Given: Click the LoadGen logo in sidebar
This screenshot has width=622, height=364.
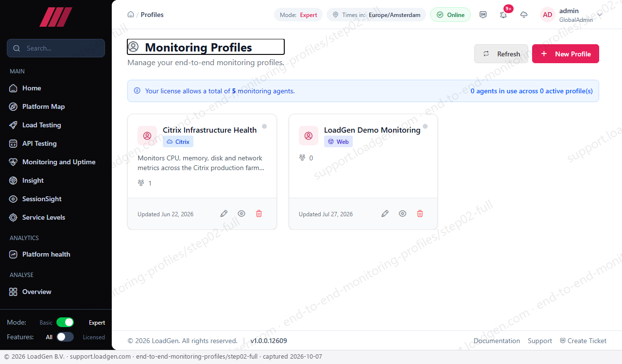Looking at the screenshot, I should (x=56, y=17).
